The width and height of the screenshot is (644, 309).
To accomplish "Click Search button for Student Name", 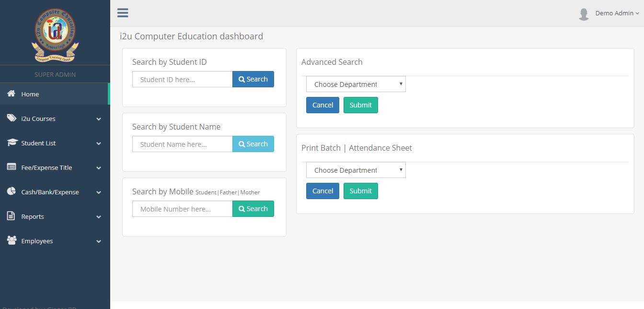I will pos(253,144).
